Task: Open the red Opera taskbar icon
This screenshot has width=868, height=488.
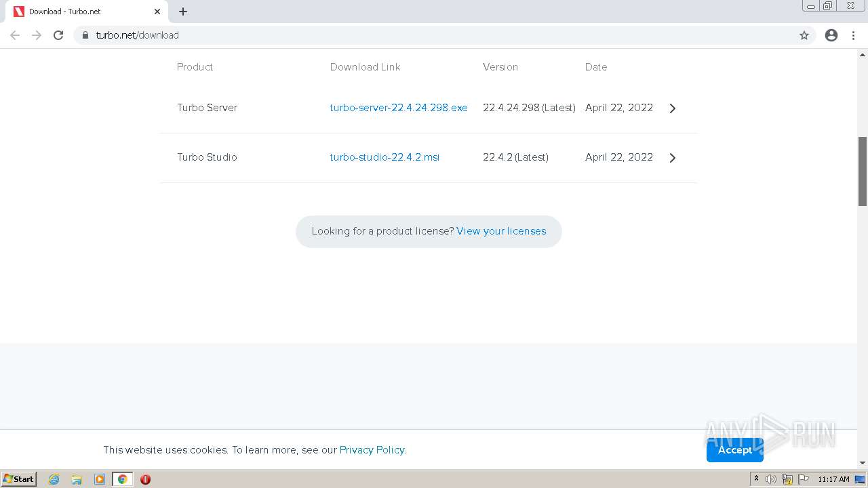Action: [x=145, y=479]
